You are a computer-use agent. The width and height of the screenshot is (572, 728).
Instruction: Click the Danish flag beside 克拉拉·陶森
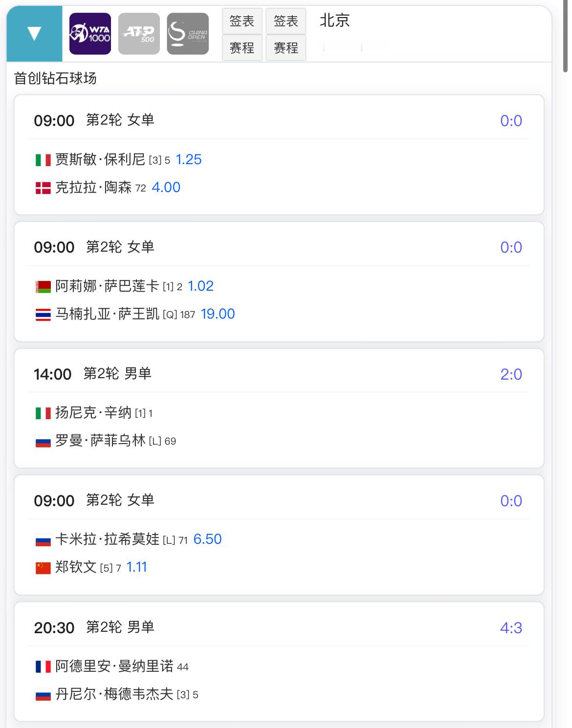point(43,188)
